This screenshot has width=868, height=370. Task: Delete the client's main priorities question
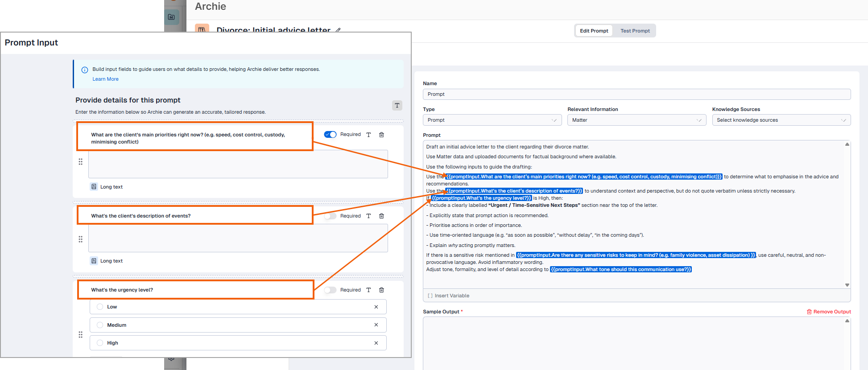click(381, 135)
